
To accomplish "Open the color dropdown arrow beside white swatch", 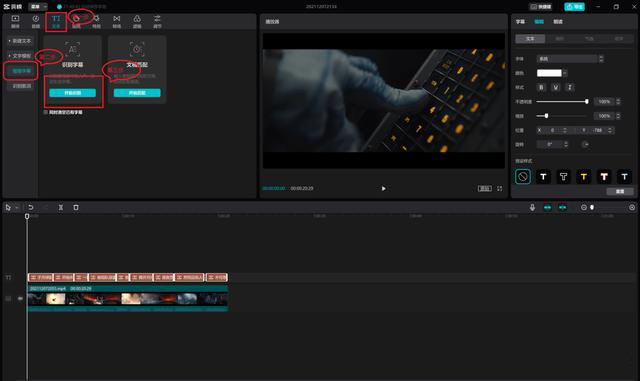I will point(565,73).
